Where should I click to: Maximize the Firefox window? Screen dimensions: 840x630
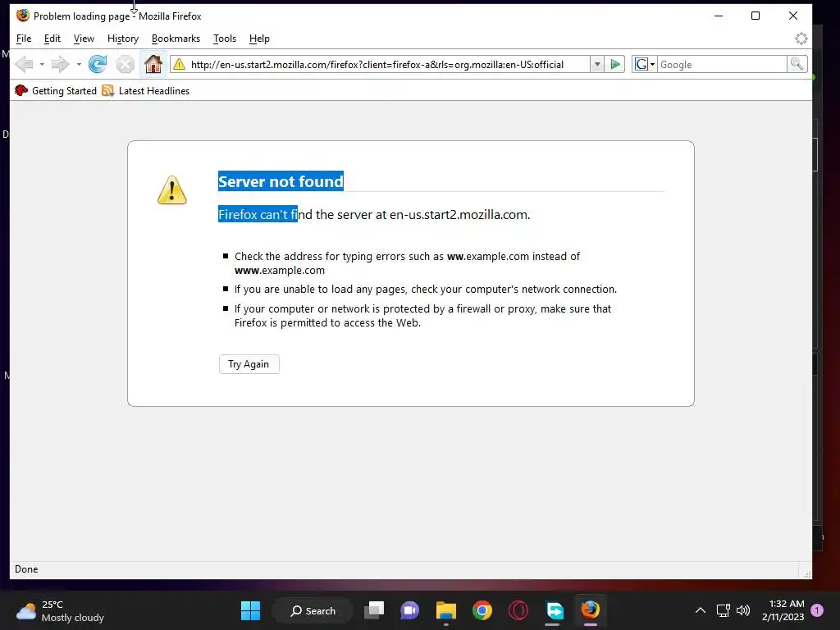[756, 16]
